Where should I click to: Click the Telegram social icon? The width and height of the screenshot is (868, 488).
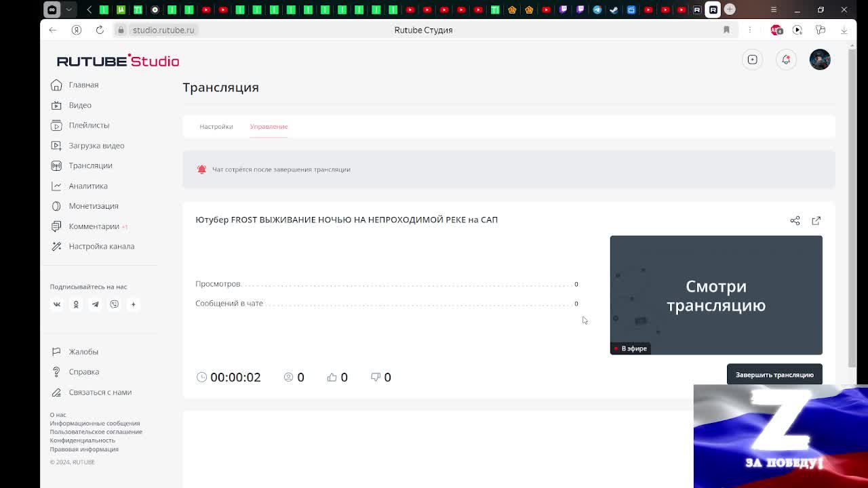click(x=96, y=304)
